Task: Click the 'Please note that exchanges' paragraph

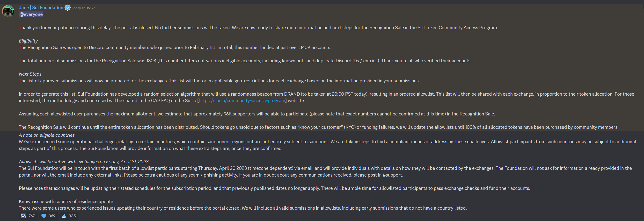Action: click(x=275, y=188)
